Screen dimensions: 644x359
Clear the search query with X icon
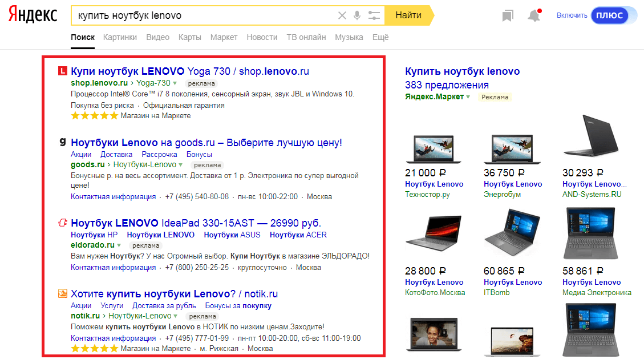coord(342,15)
